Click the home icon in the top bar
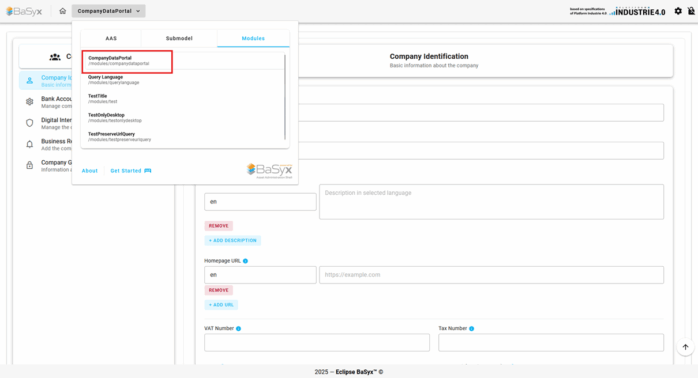This screenshot has width=698, height=378. [62, 11]
